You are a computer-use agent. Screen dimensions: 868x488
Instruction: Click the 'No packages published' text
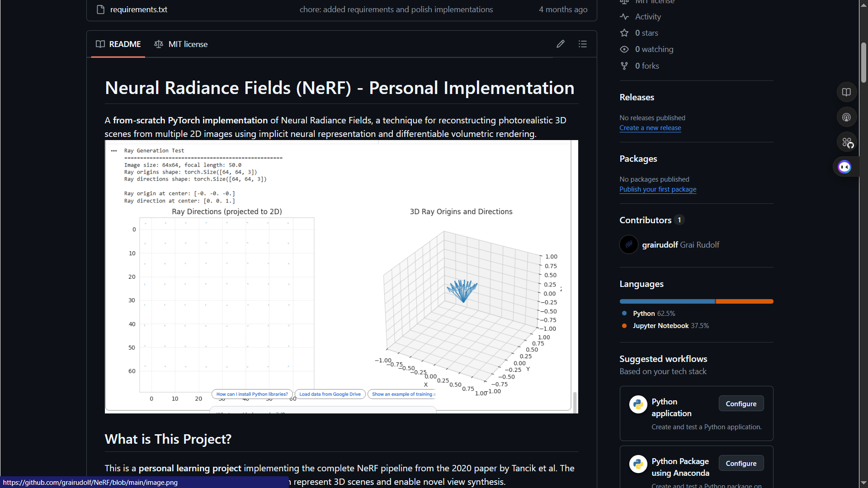[654, 179]
